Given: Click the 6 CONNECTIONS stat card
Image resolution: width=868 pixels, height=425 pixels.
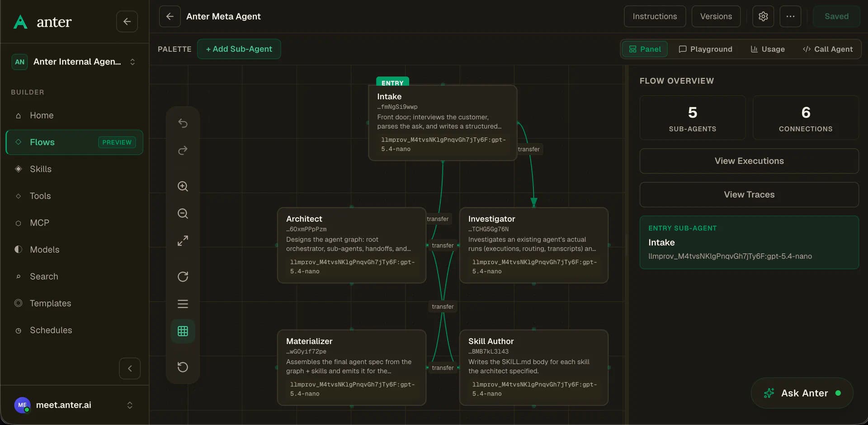Looking at the screenshot, I should [x=806, y=118].
